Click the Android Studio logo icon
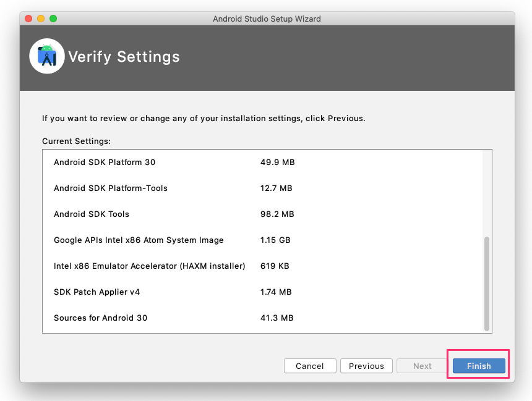 tap(47, 56)
